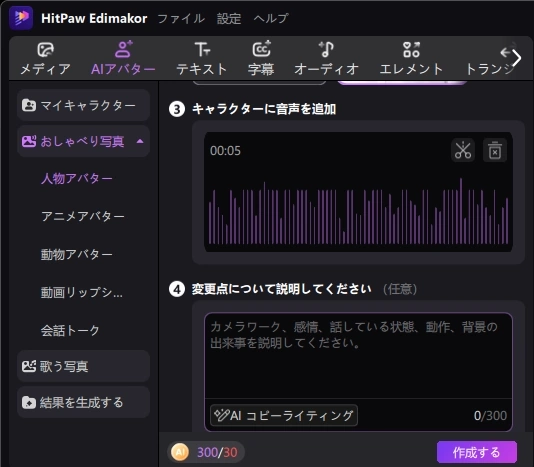534x467 pixels.
Task: Switch to the 字幕 tab
Action: point(261,59)
